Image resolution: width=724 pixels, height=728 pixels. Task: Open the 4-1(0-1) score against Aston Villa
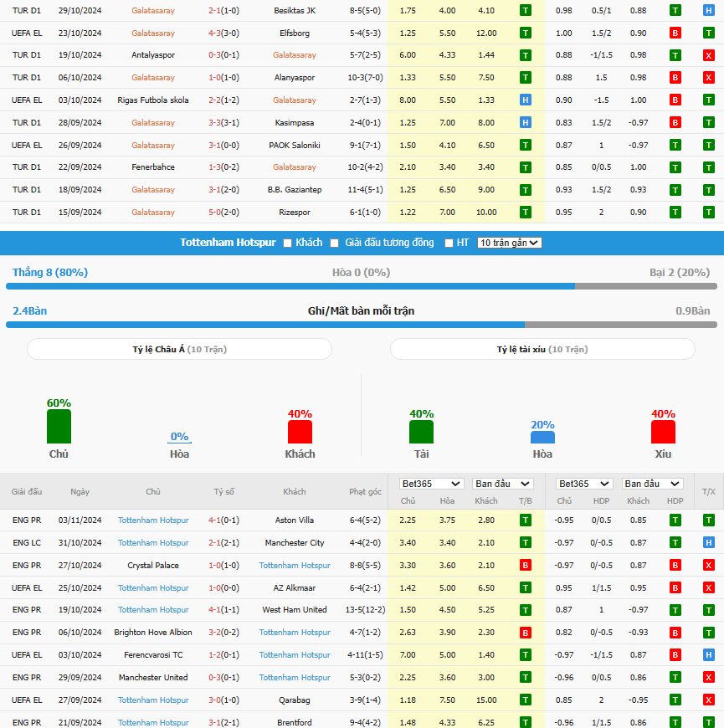(223, 520)
